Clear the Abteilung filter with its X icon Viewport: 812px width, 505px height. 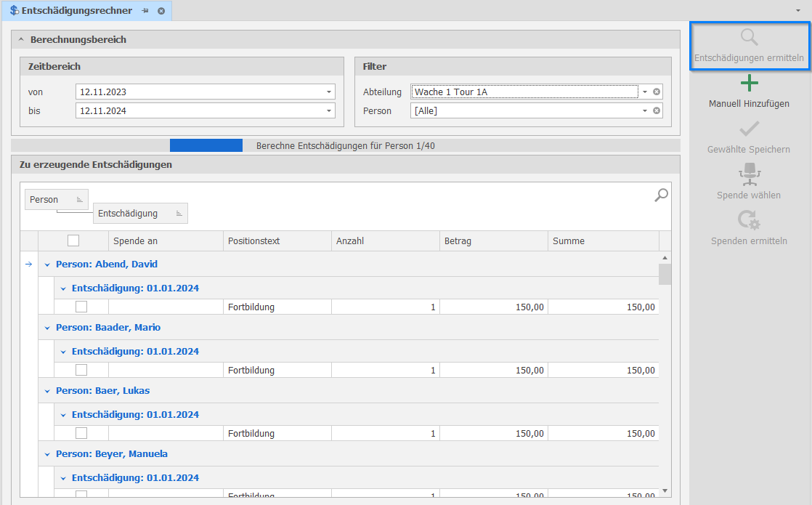click(x=657, y=92)
